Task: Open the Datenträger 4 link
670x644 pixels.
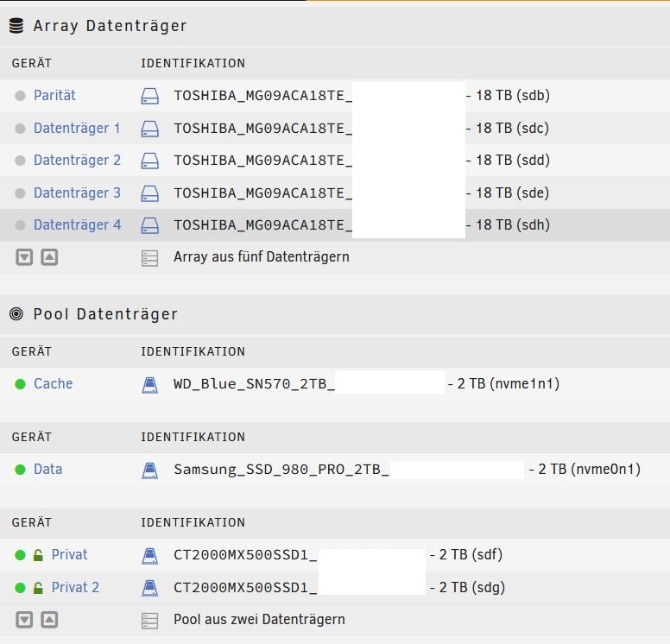Action: pos(78,225)
